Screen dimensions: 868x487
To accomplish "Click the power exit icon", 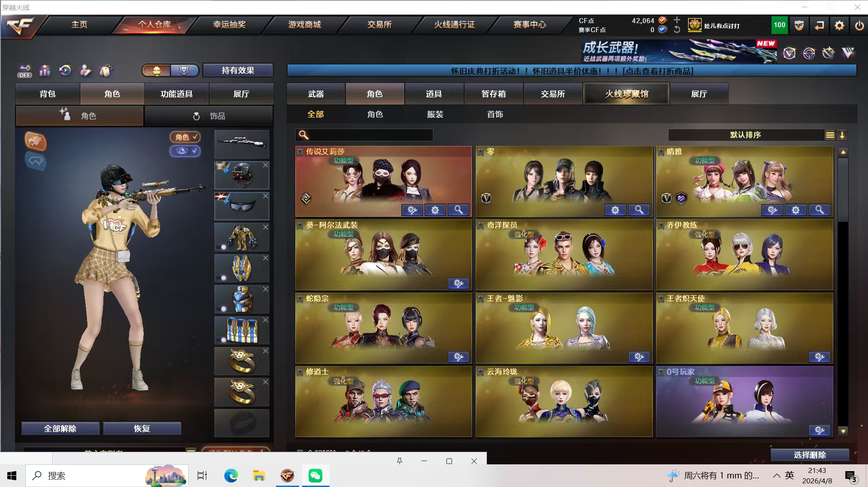I will click(859, 25).
